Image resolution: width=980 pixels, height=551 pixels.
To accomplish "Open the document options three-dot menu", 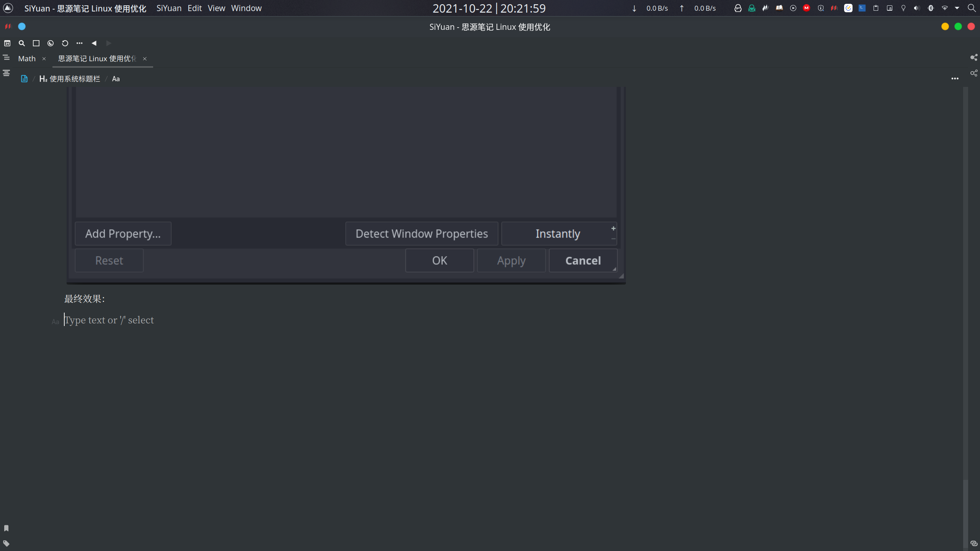I will pyautogui.click(x=955, y=79).
